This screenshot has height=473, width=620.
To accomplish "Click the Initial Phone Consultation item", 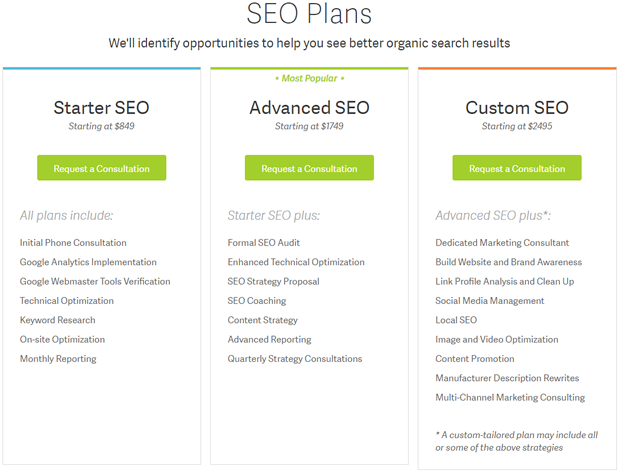I will [x=73, y=242].
